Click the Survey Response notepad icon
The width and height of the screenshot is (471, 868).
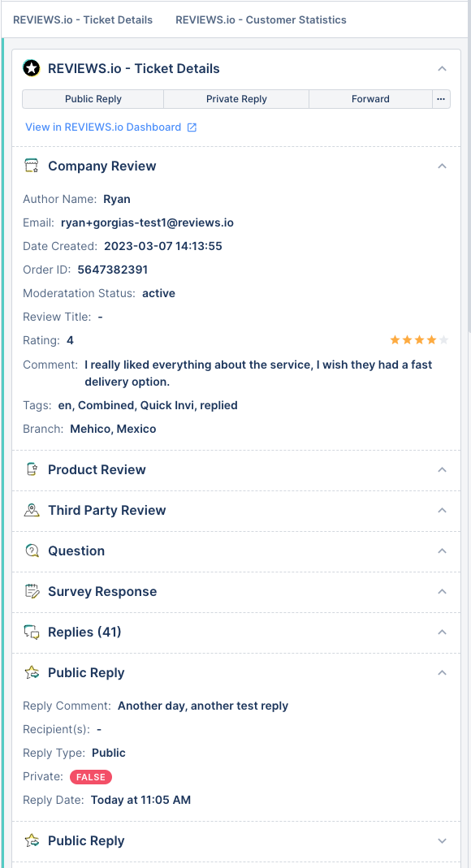click(32, 591)
